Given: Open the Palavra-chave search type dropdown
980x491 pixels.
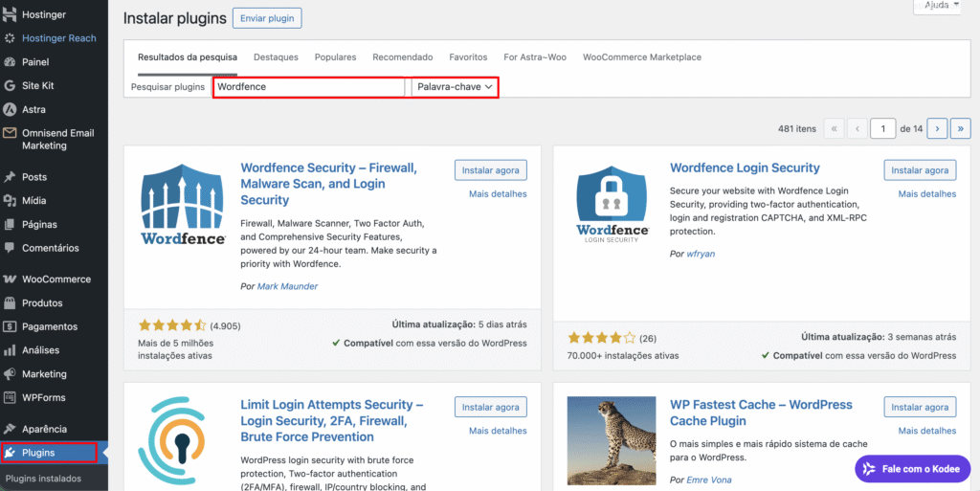Looking at the screenshot, I should (x=455, y=87).
